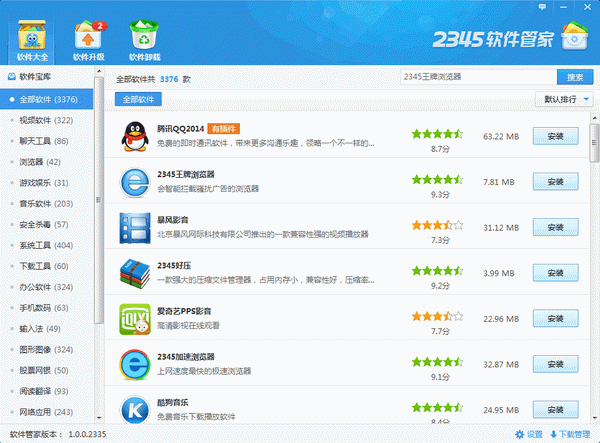The image size is (600, 443).
Task: Click the 3376 software count
Action: (169, 79)
